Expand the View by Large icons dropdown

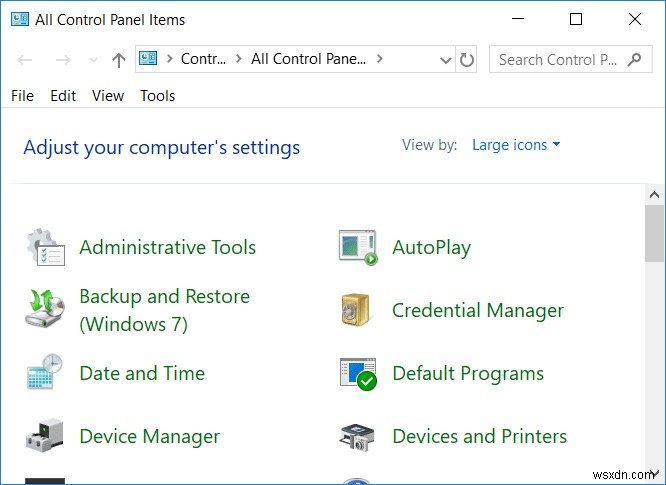[x=516, y=145]
